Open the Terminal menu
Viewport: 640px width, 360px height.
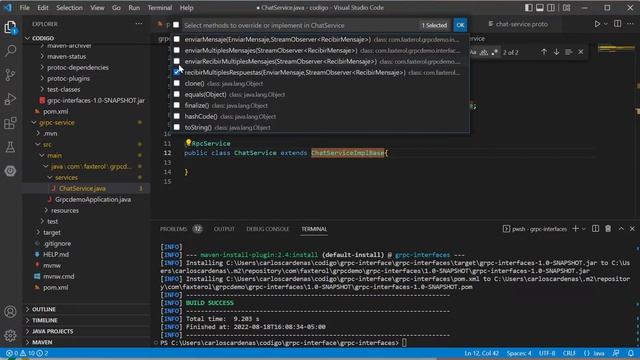[x=160, y=8]
